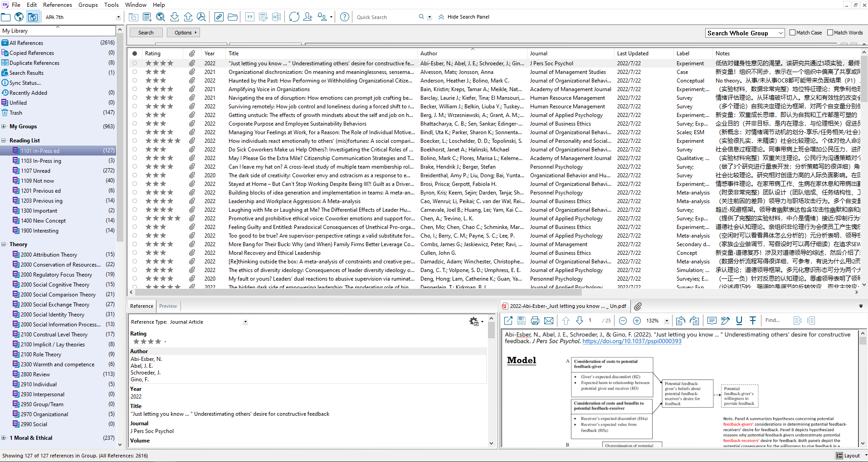Click the Search button
Viewport: 868px width, 462px height.
146,33
